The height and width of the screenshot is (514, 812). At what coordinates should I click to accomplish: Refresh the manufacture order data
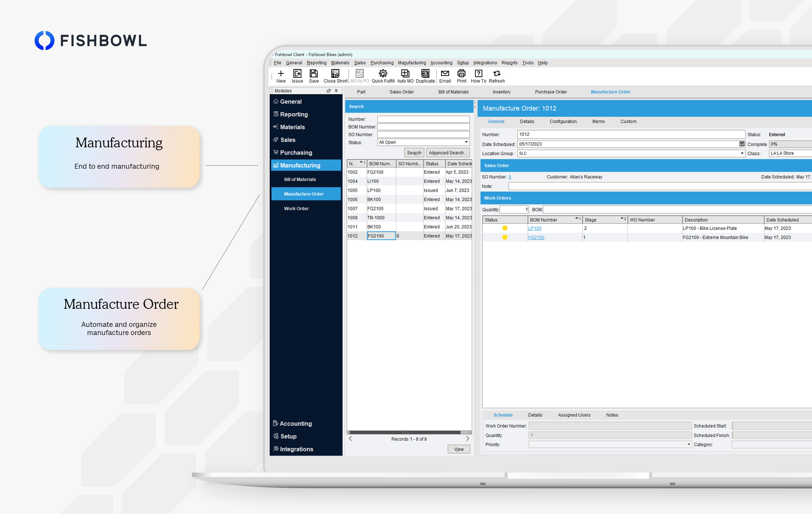pyautogui.click(x=497, y=76)
